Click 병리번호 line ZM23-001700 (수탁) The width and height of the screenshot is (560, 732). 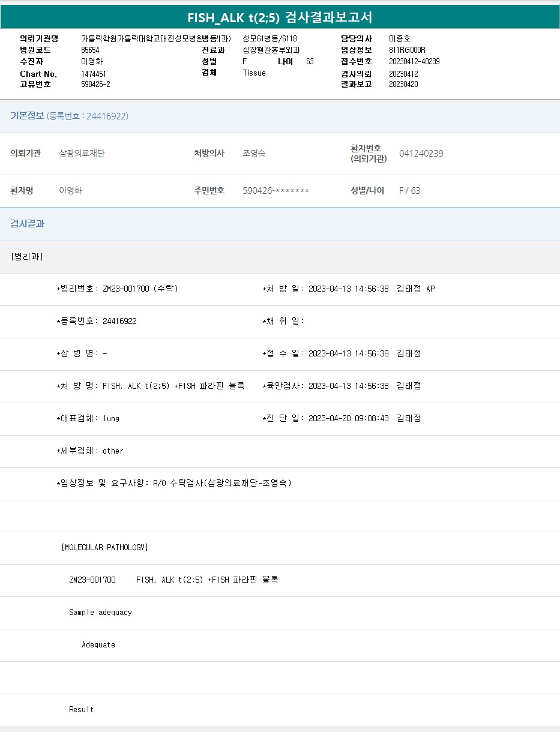(117, 289)
